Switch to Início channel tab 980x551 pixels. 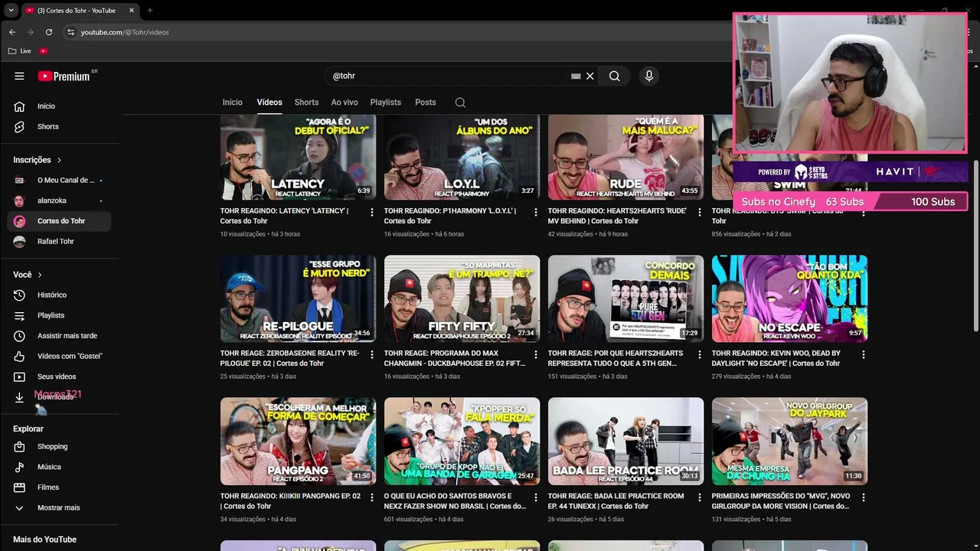click(232, 103)
